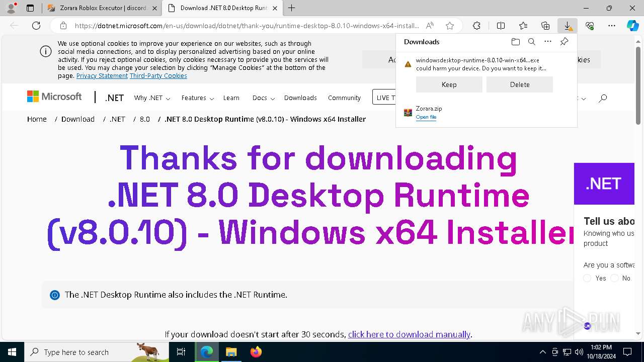Open the Downloads nav menu item
The width and height of the screenshot is (644, 362).
300,98
